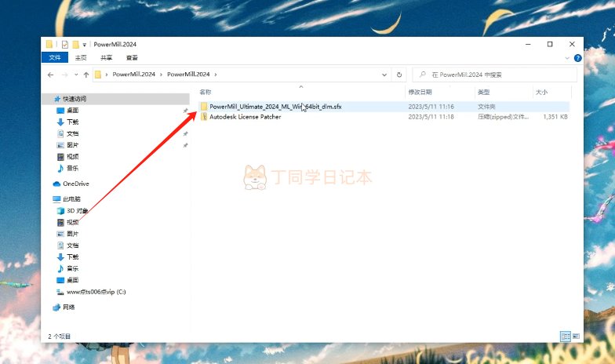
Task: Switch to the 共享 ribbon tab
Action: click(107, 58)
